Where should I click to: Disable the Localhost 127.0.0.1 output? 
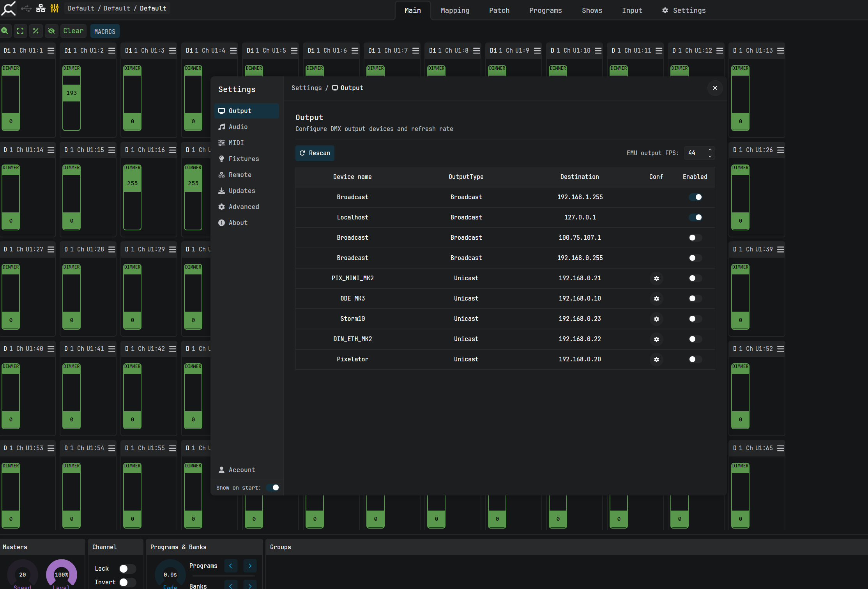click(695, 218)
